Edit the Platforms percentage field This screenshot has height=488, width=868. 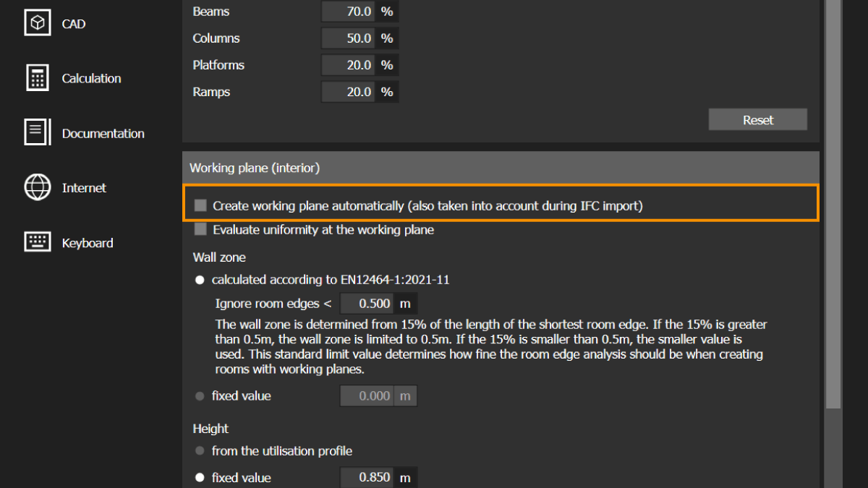349,65
